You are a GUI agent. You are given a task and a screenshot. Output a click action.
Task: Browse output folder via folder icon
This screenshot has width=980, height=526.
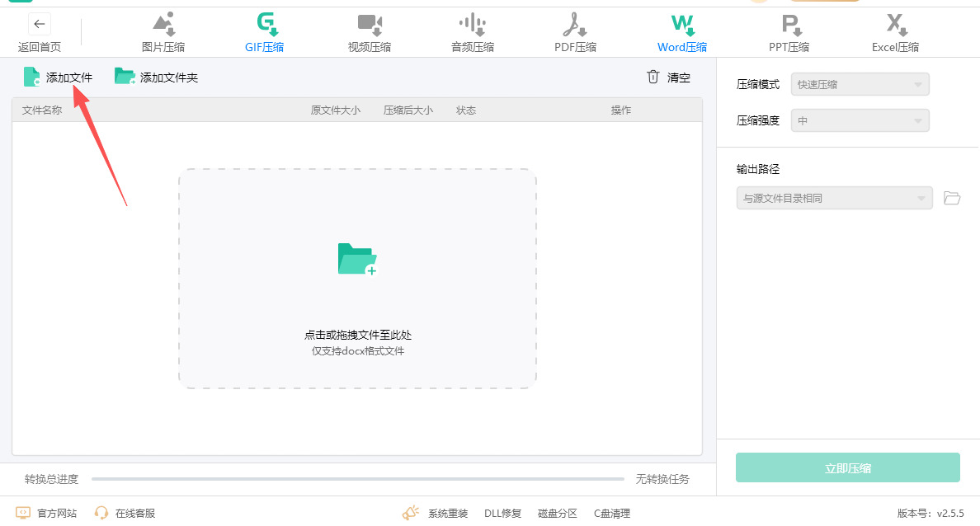pyautogui.click(x=952, y=198)
